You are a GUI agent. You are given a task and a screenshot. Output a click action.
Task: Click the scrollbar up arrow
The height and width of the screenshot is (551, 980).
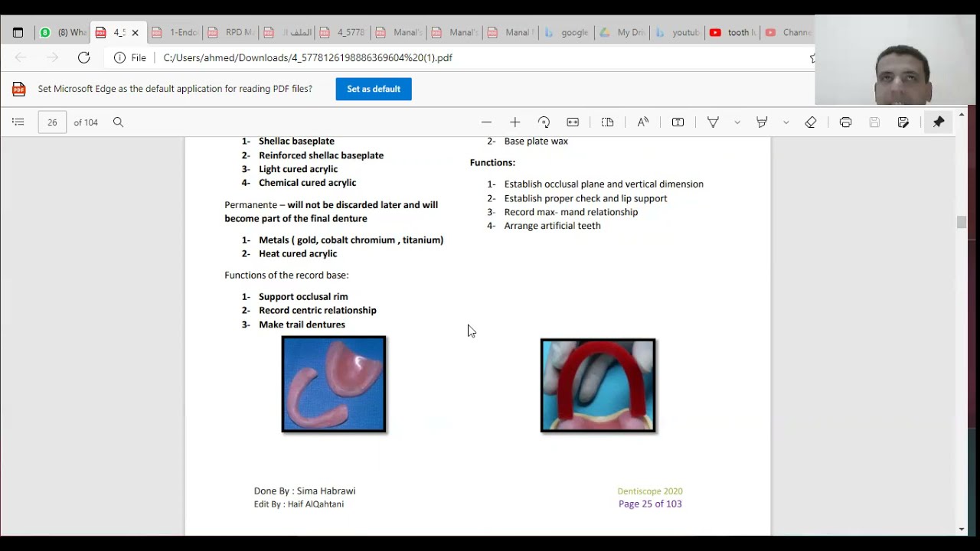point(962,114)
